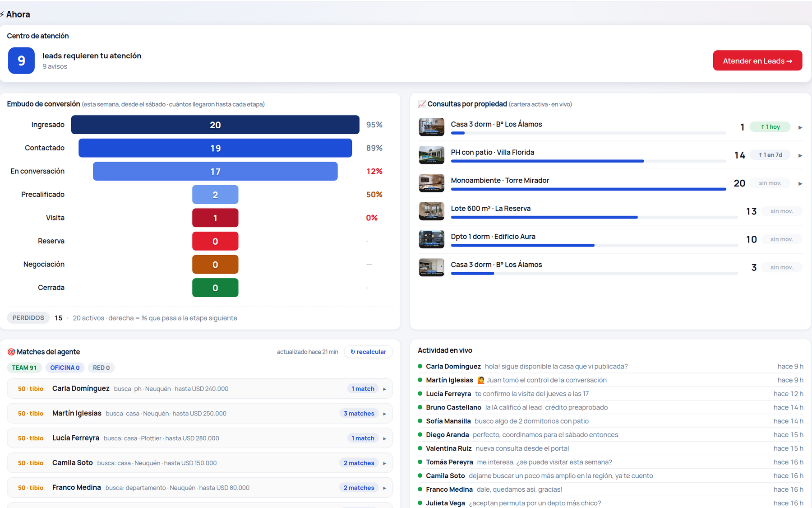Image resolution: width=812 pixels, height=508 pixels.
Task: Click the Dpto 1 dorm · Edificio Aura progress bar
Action: pos(595,245)
